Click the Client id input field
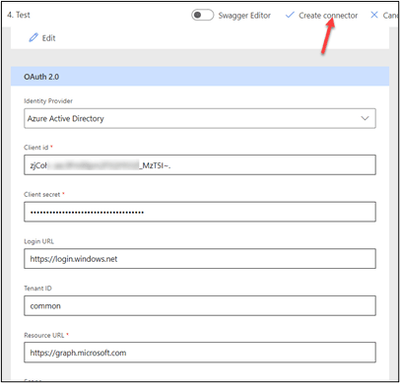 pyautogui.click(x=200, y=165)
